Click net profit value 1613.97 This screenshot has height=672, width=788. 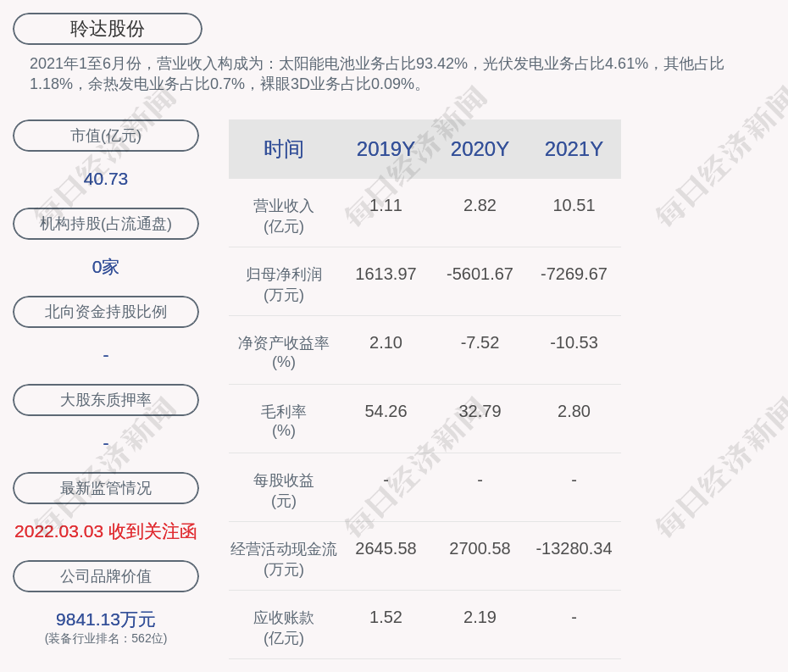(x=386, y=274)
